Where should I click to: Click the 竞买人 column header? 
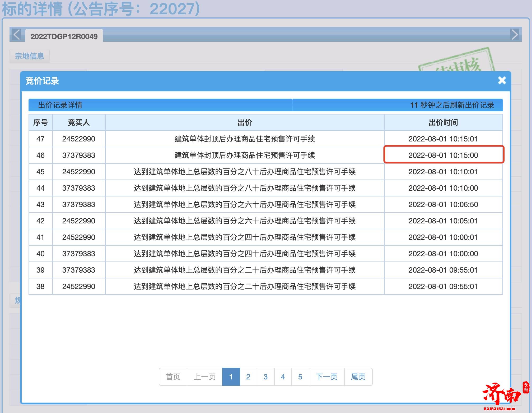(x=78, y=122)
